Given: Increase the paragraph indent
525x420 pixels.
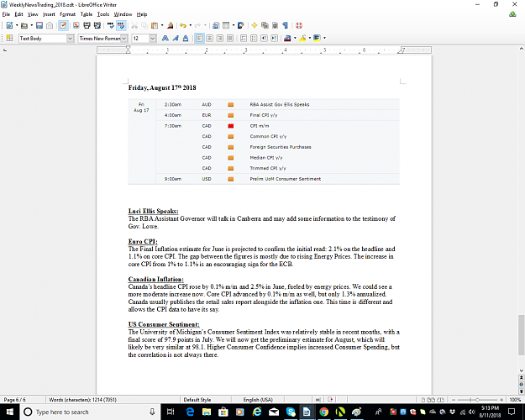Looking at the screenshot, I should coord(275,38).
